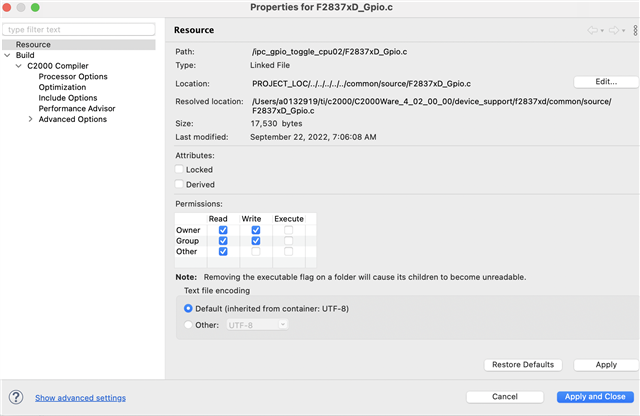Select Default inherited encoding option
The width and height of the screenshot is (640, 416).
pyautogui.click(x=189, y=308)
